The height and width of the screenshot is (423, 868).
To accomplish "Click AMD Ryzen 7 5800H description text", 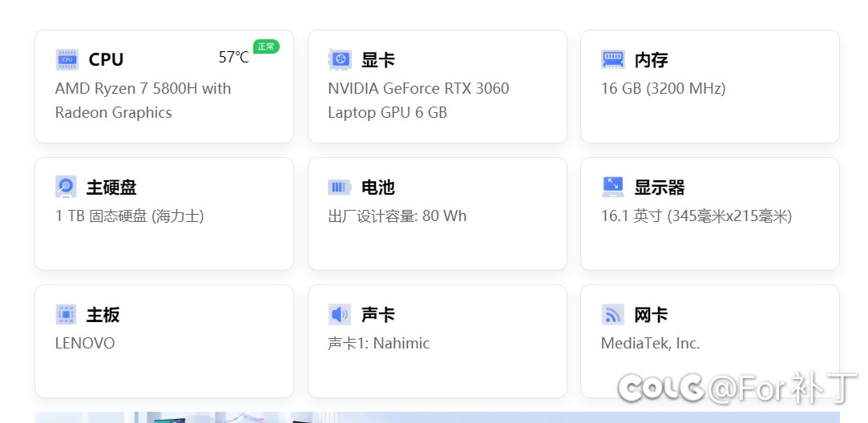I will point(143,100).
